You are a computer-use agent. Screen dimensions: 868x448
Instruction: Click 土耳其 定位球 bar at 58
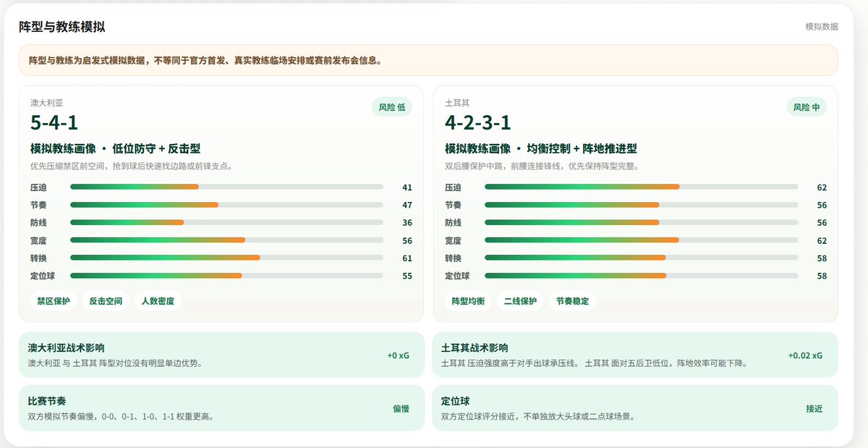641,276
